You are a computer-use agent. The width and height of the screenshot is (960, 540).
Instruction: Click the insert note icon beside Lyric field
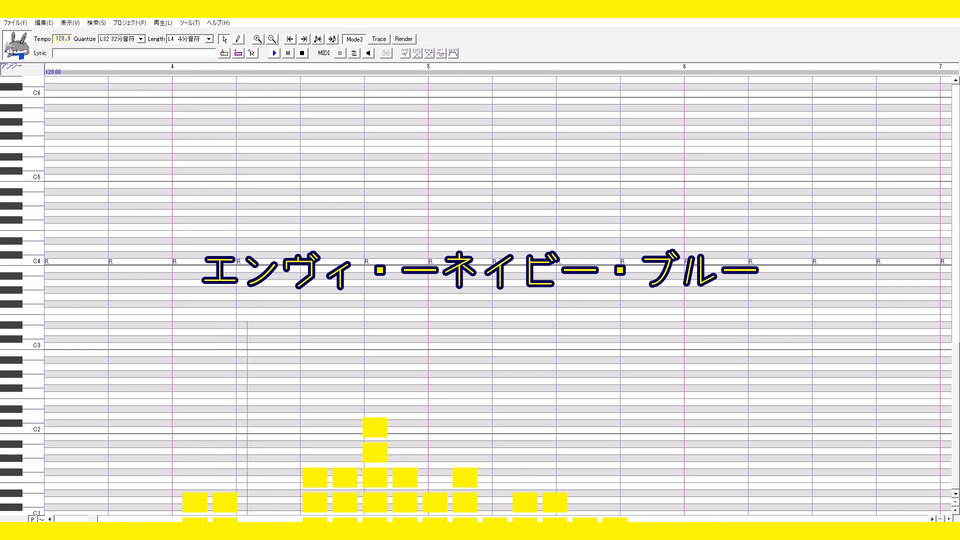(224, 53)
